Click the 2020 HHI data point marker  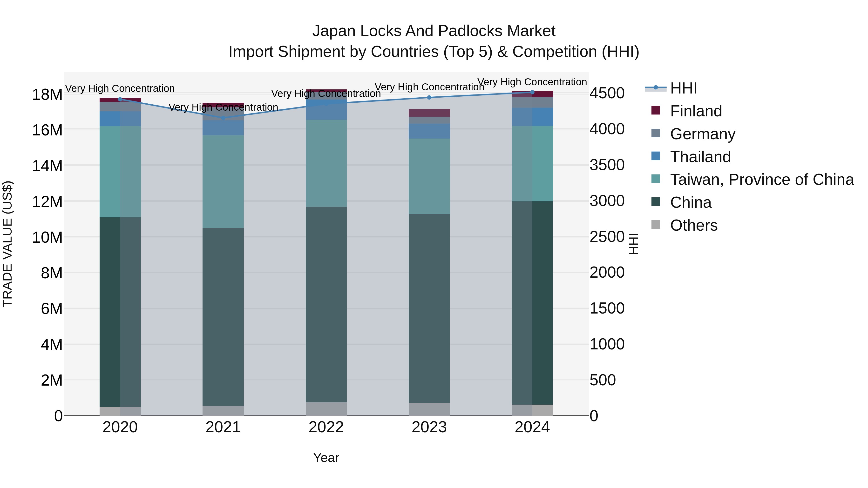[120, 99]
